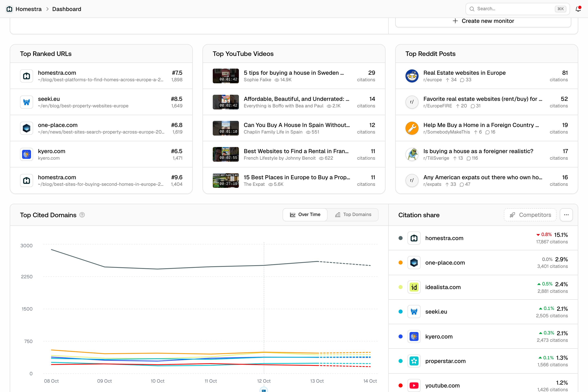Open Homestra breadcrumb item
The height and width of the screenshot is (392, 588).
tap(29, 9)
